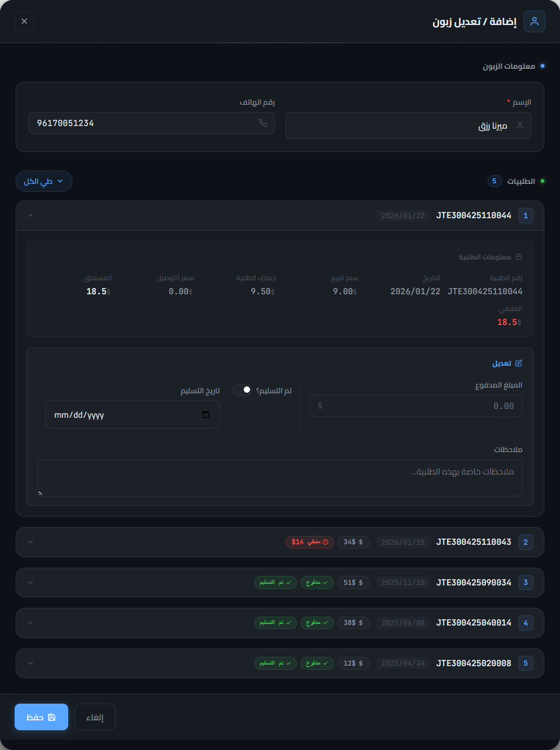Click number badge 5 of order JTE300425020008
This screenshot has height=750, width=560.
(x=526, y=663)
